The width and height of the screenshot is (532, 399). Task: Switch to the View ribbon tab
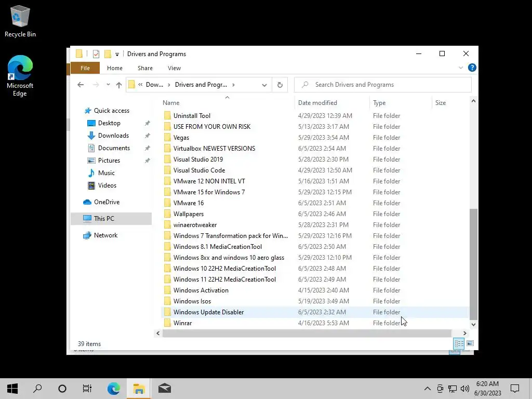(174, 68)
